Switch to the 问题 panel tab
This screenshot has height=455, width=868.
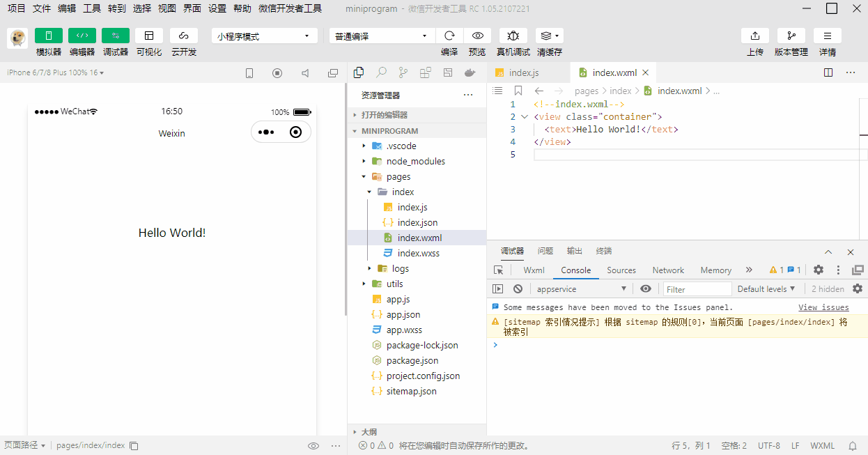[x=545, y=251]
